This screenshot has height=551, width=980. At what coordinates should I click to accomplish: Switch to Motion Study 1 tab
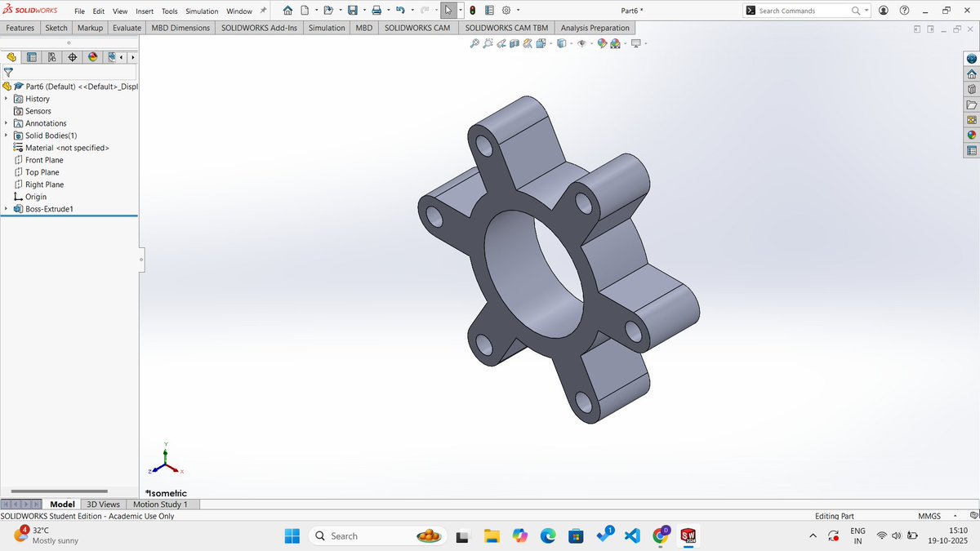(160, 504)
